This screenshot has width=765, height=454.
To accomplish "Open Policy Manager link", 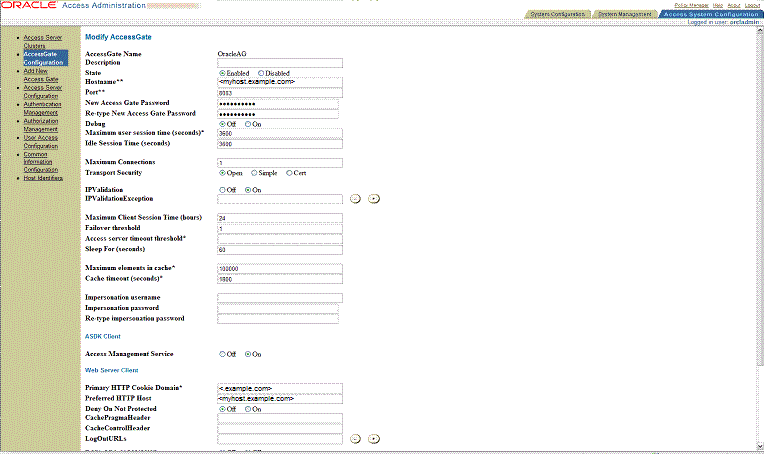I will point(691,5).
